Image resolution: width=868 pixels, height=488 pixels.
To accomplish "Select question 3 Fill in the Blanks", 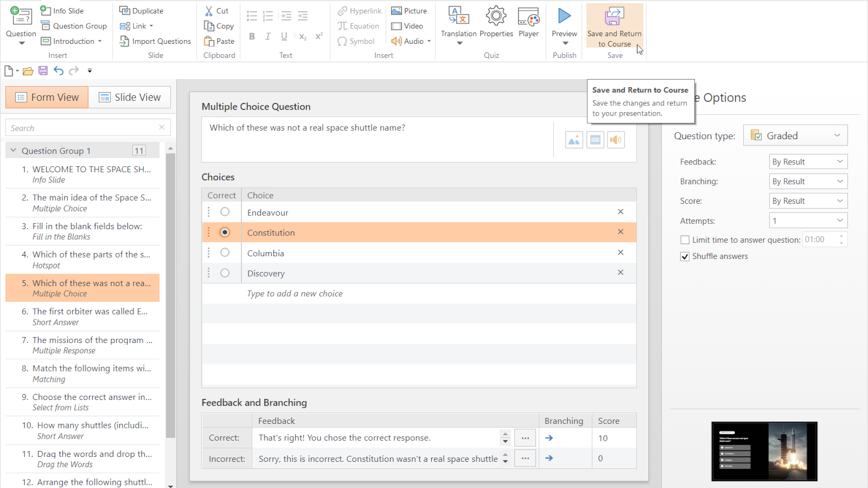I will [x=82, y=231].
